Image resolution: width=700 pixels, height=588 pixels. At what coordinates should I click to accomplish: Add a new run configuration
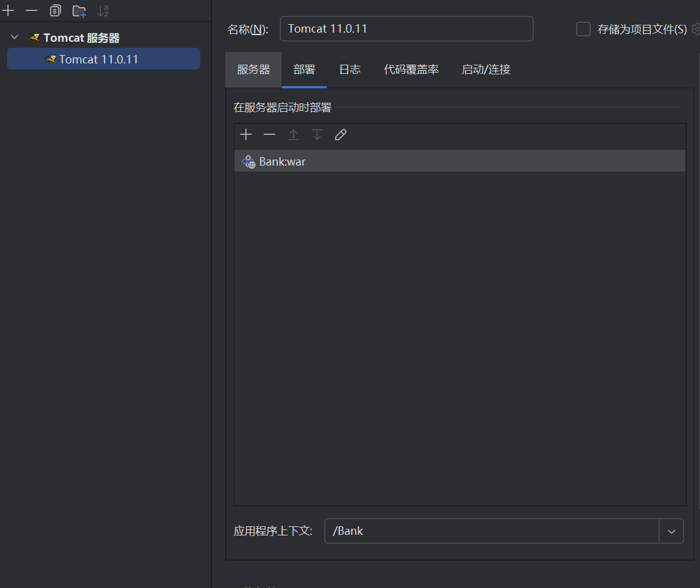click(8, 11)
